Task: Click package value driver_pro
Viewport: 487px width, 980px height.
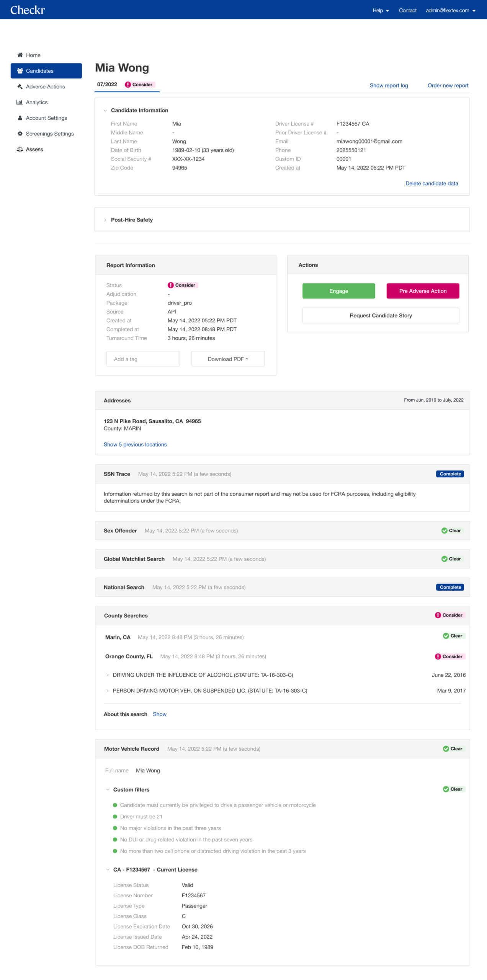Action: coord(180,303)
